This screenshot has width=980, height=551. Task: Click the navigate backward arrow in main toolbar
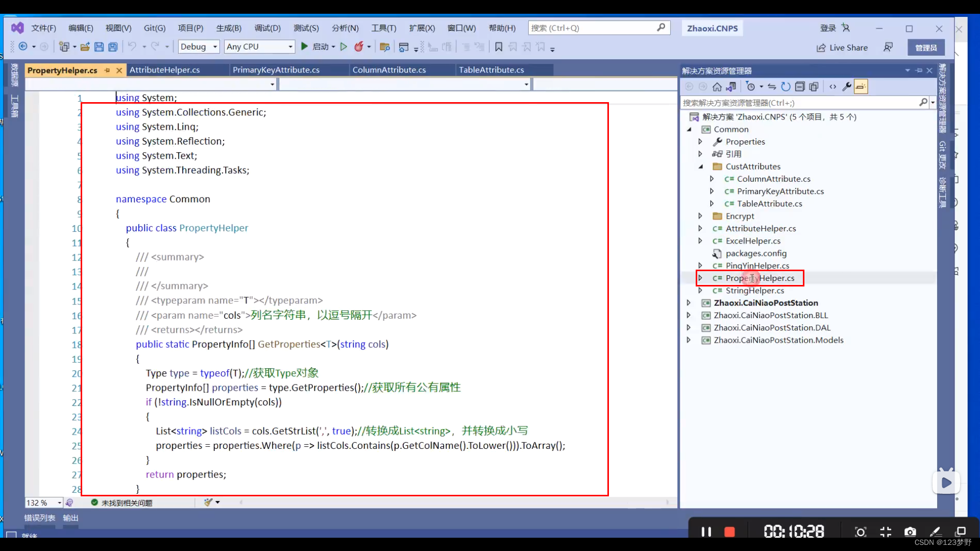point(23,46)
